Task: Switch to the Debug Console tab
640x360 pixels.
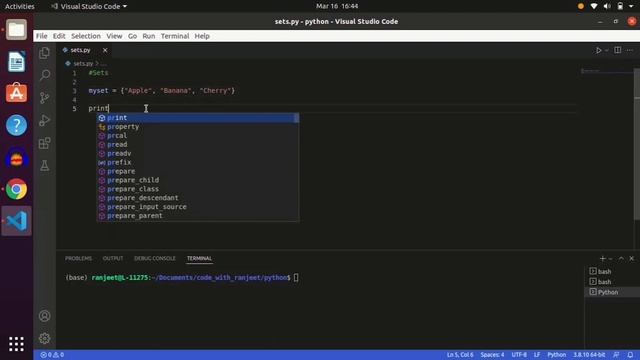Action: click(x=155, y=258)
